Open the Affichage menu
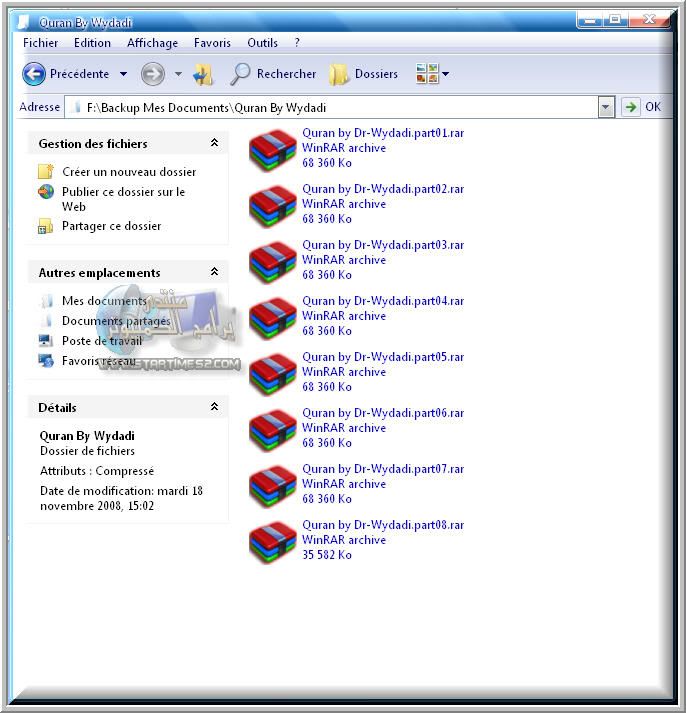 click(152, 43)
